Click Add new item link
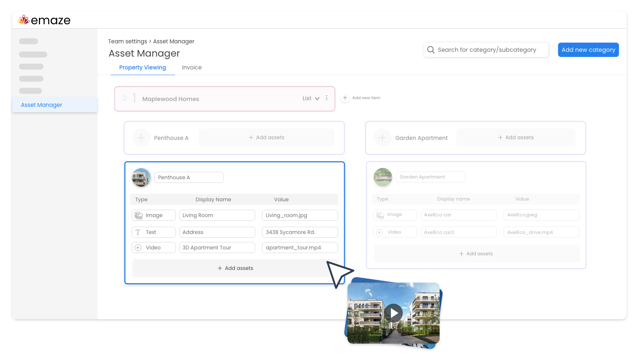Viewport: 639px width, 364px height. tap(366, 98)
